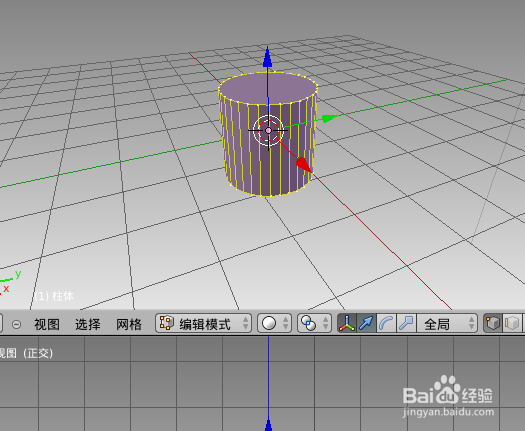Click the (1) 柱体 object label
Image resolution: width=525 pixels, height=431 pixels.
coord(54,296)
